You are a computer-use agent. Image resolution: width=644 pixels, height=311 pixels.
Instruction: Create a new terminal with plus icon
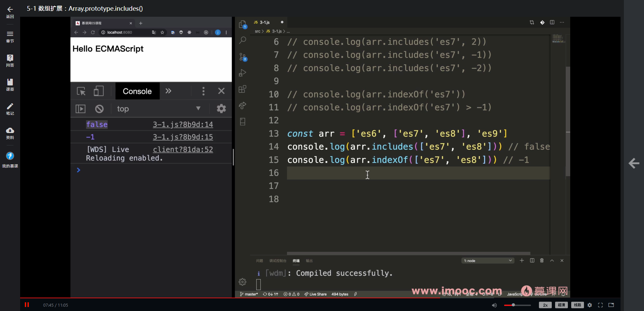tap(522, 260)
